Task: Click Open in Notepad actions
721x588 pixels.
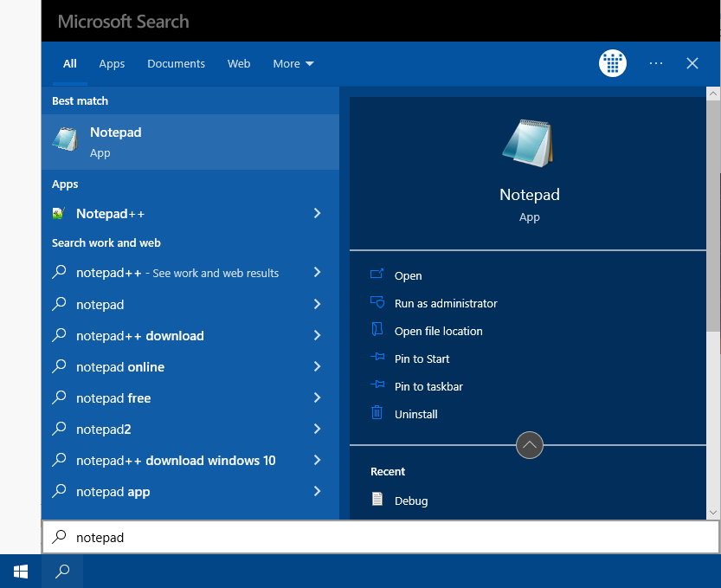Action: [x=408, y=275]
